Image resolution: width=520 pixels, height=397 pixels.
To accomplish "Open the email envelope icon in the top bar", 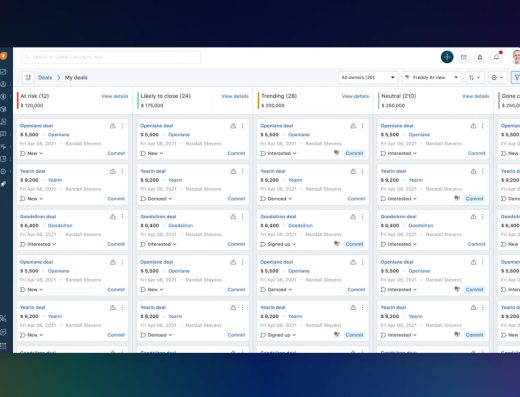I will tap(463, 57).
